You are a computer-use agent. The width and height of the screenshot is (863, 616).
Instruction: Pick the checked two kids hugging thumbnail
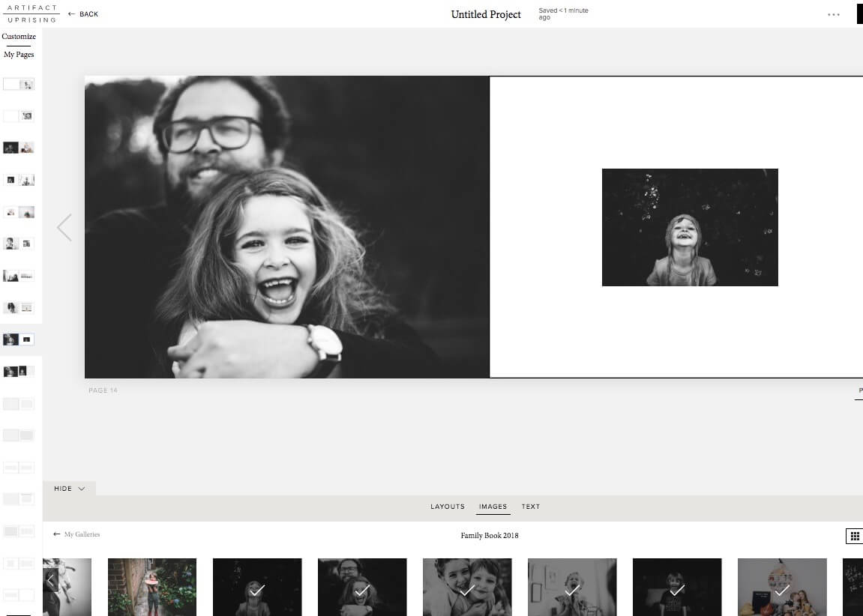[467, 587]
